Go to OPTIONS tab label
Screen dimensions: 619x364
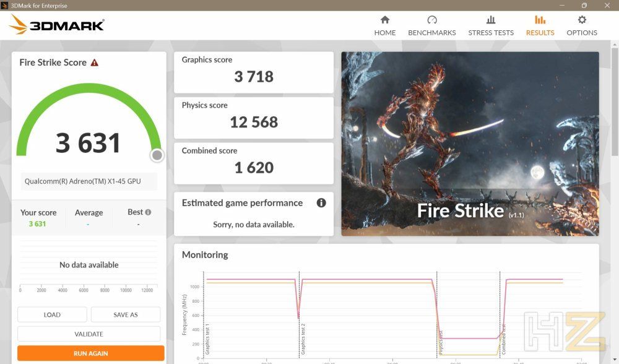[x=582, y=33]
